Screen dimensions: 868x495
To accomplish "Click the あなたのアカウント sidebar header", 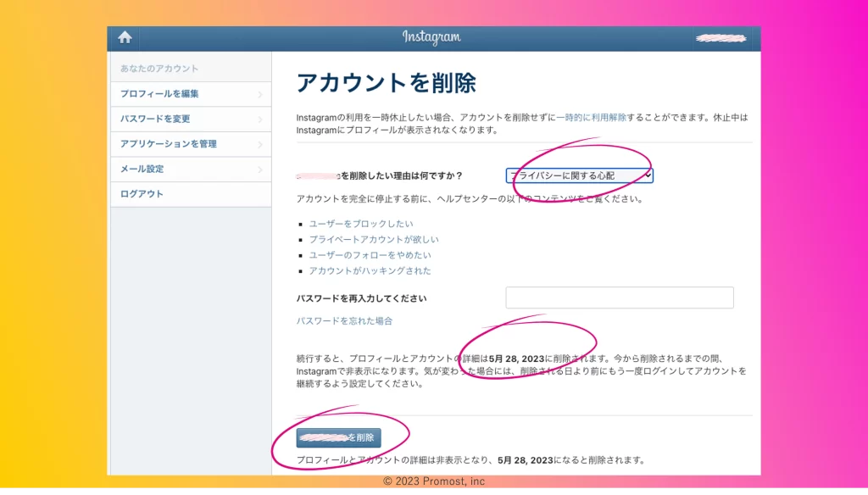I will 159,69.
